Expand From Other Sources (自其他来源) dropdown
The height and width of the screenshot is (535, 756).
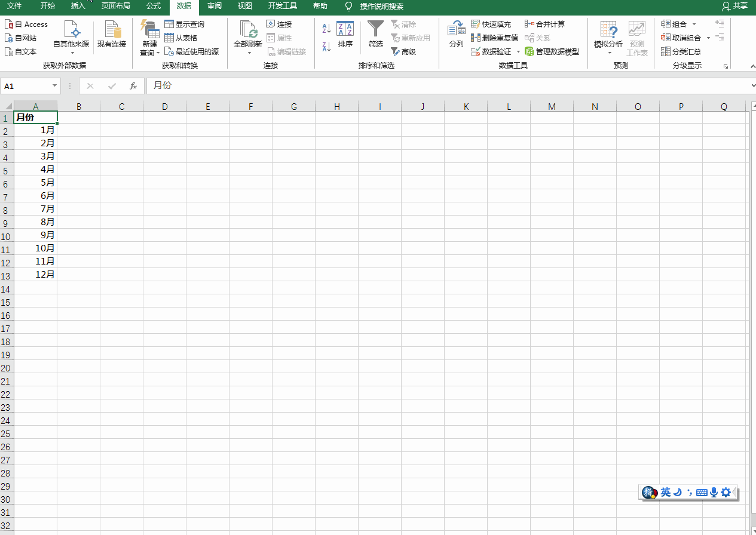tap(71, 53)
